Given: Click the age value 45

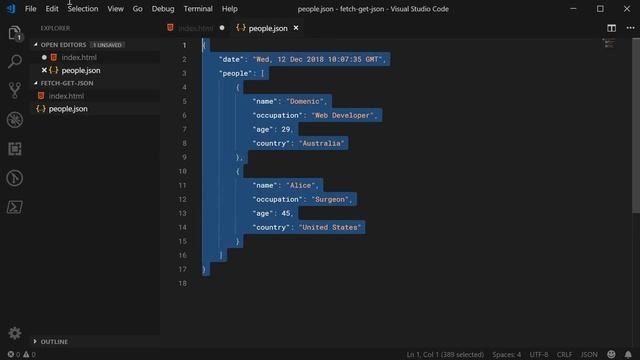Looking at the screenshot, I should click(x=286, y=213).
